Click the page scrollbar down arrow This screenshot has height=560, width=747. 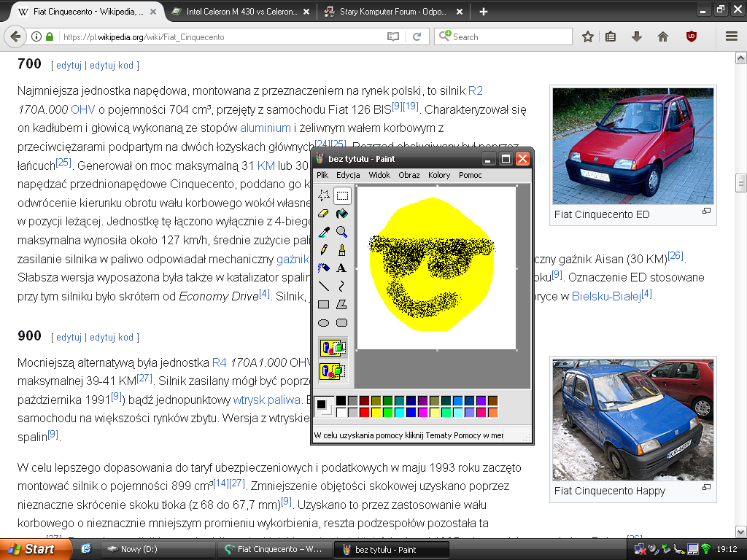(741, 532)
